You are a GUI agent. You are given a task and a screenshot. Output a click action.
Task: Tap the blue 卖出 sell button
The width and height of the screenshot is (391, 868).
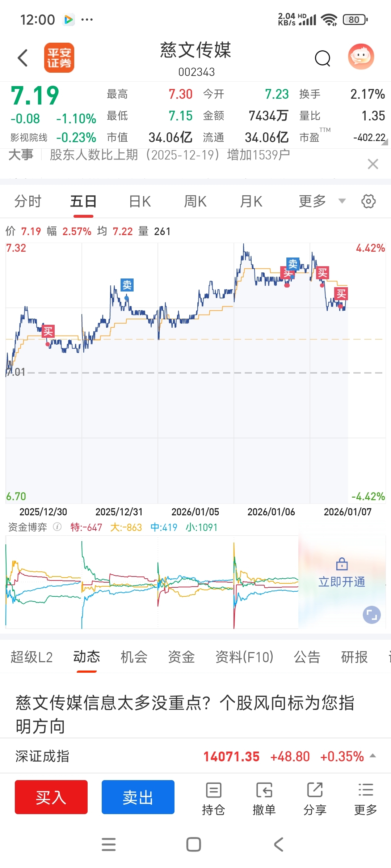coord(138,797)
